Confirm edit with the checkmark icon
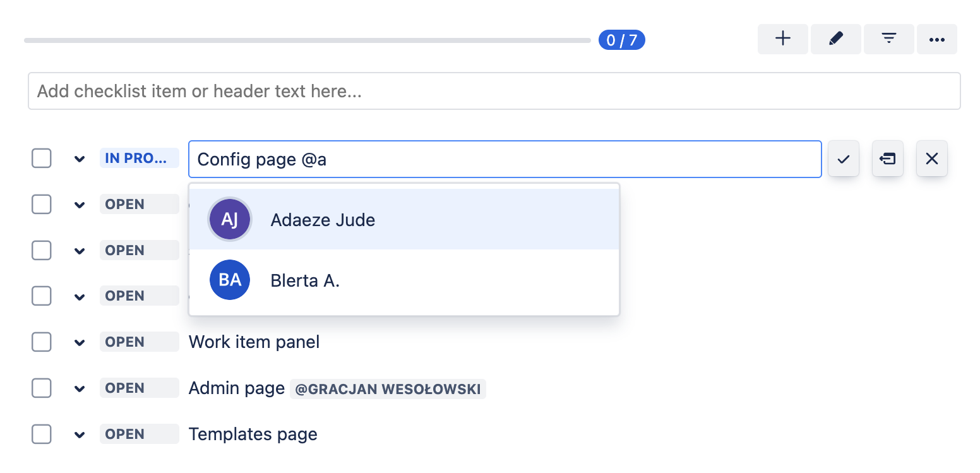The height and width of the screenshot is (473, 980). click(843, 159)
